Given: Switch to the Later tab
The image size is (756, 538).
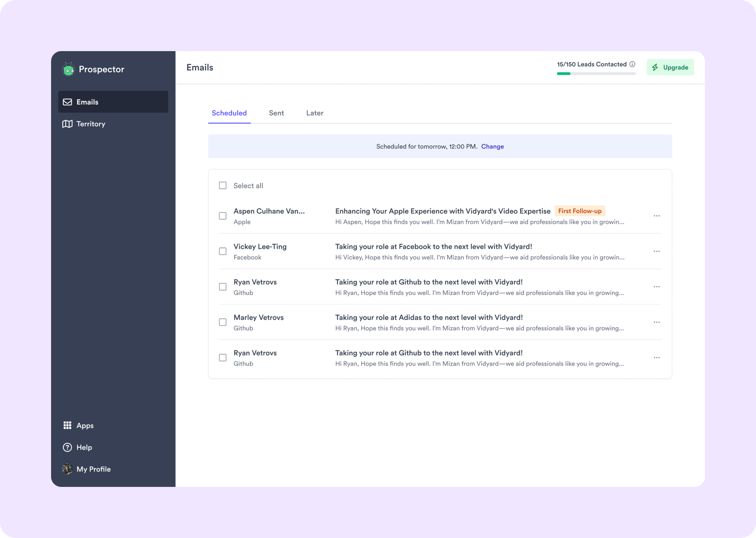Looking at the screenshot, I should coord(315,113).
